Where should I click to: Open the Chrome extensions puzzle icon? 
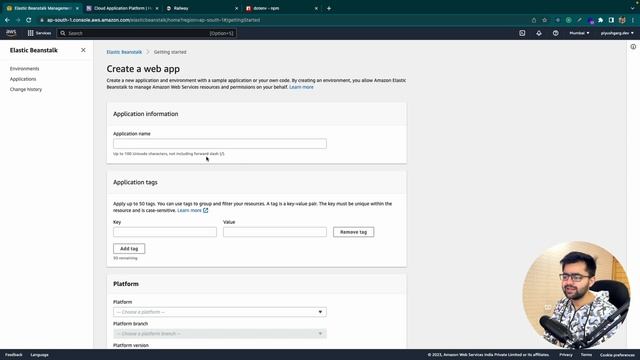point(600,20)
